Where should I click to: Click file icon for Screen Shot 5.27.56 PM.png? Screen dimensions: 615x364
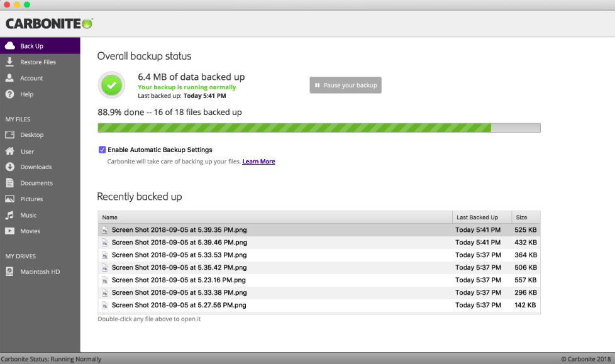[105, 305]
